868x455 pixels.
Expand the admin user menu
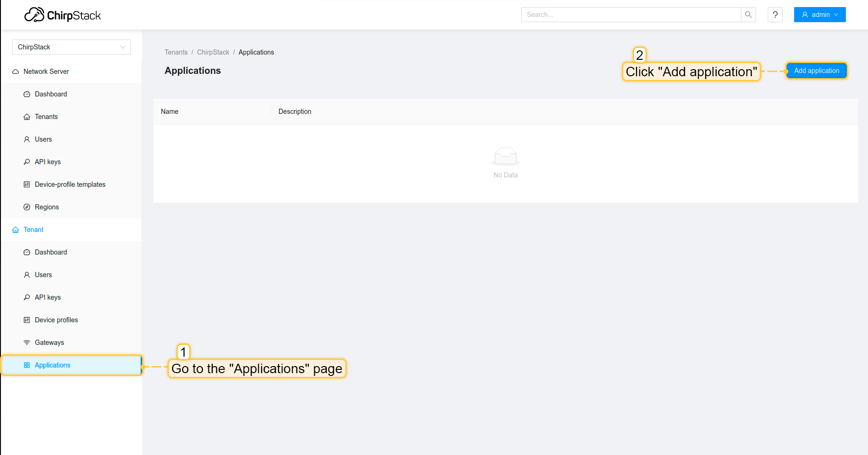820,15
